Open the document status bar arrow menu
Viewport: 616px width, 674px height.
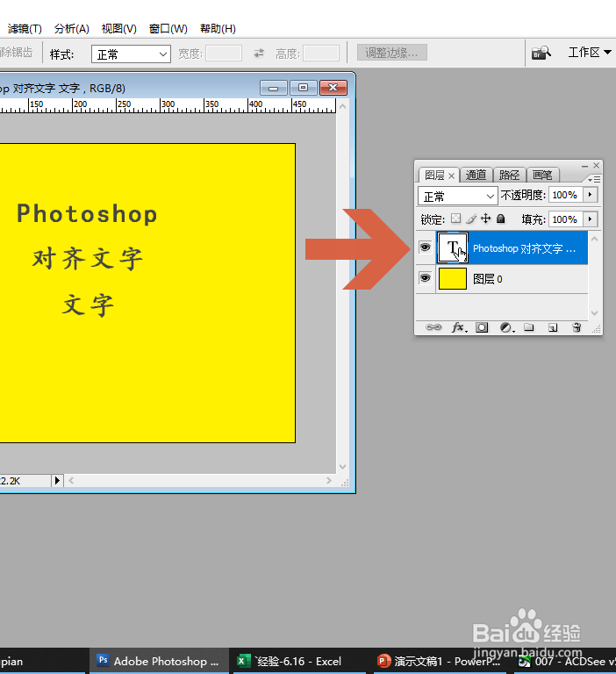(x=57, y=481)
